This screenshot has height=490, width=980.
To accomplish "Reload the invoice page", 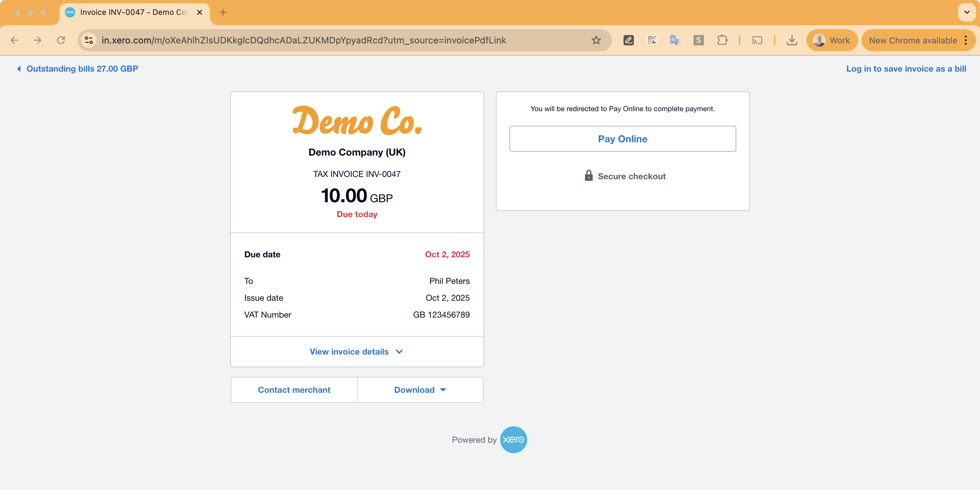I will click(x=61, y=40).
